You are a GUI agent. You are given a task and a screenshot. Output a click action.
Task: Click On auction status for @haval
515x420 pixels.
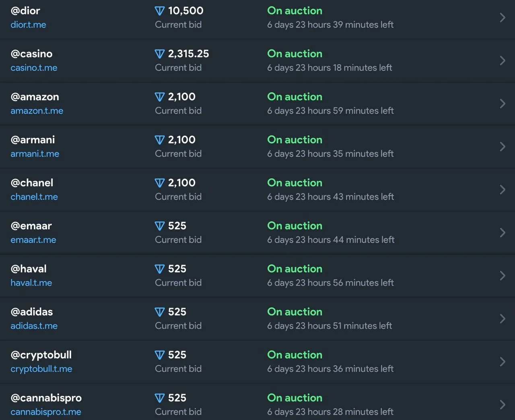pyautogui.click(x=295, y=269)
